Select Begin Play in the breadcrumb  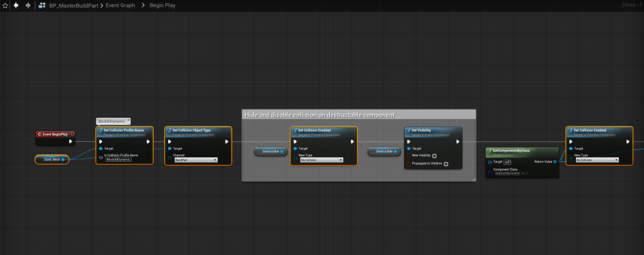[x=162, y=5]
